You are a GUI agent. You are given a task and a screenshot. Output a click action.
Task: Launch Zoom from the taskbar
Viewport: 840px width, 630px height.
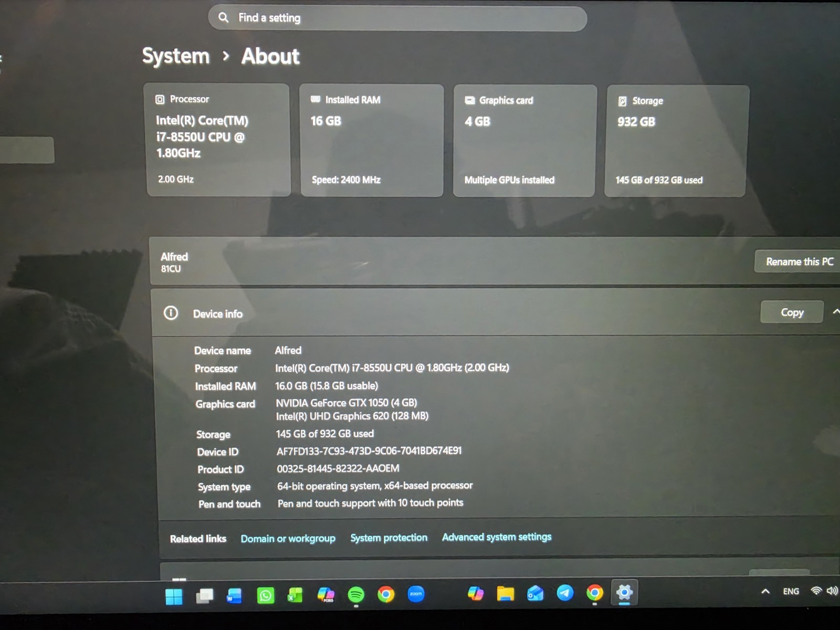coord(416,594)
